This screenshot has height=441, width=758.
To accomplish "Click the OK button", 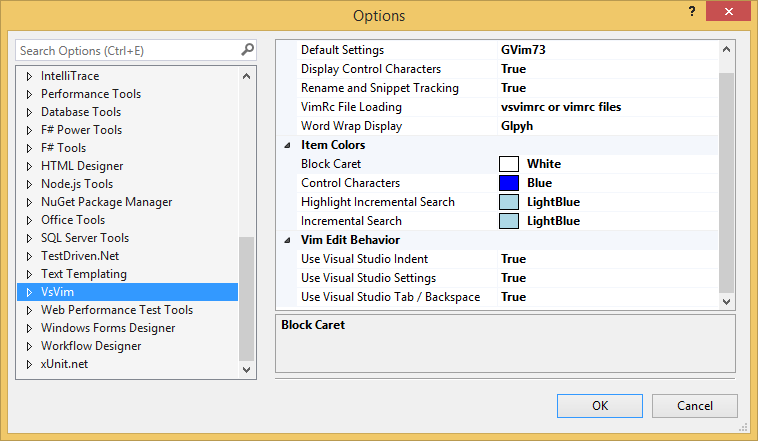I will [600, 406].
